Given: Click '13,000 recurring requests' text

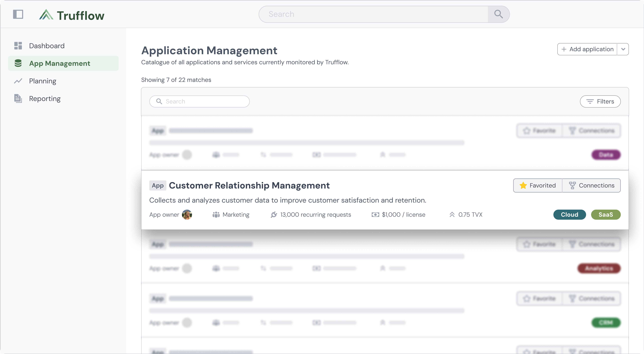Looking at the screenshot, I should [x=316, y=215].
